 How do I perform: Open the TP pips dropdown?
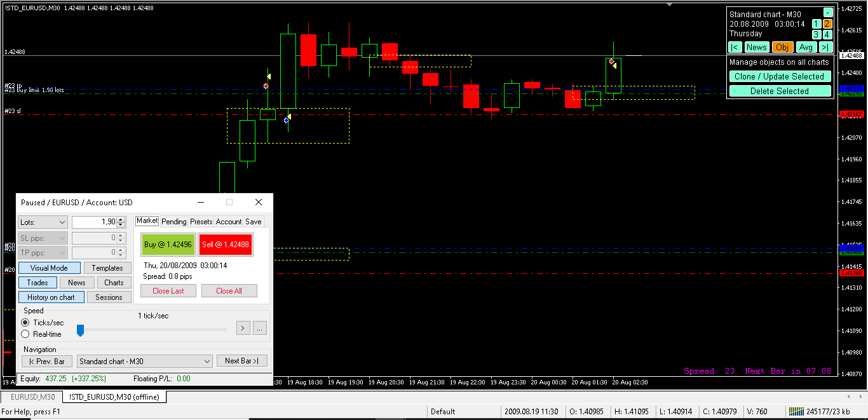point(43,253)
